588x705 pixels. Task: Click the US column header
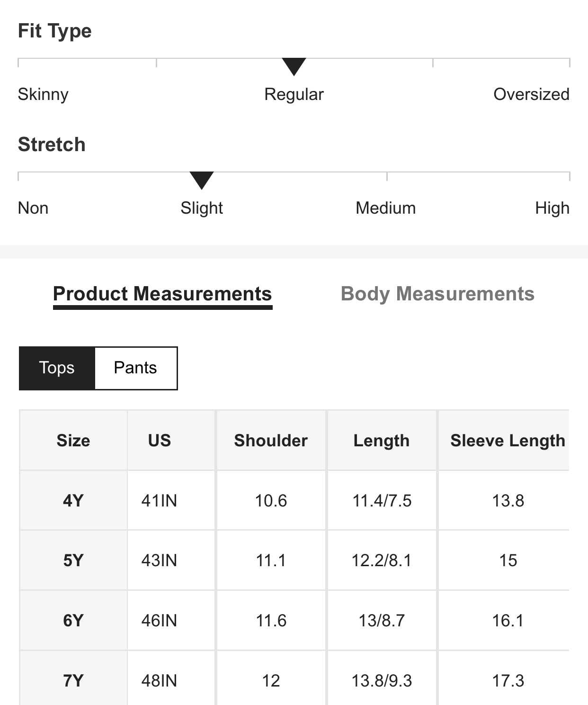click(x=159, y=441)
